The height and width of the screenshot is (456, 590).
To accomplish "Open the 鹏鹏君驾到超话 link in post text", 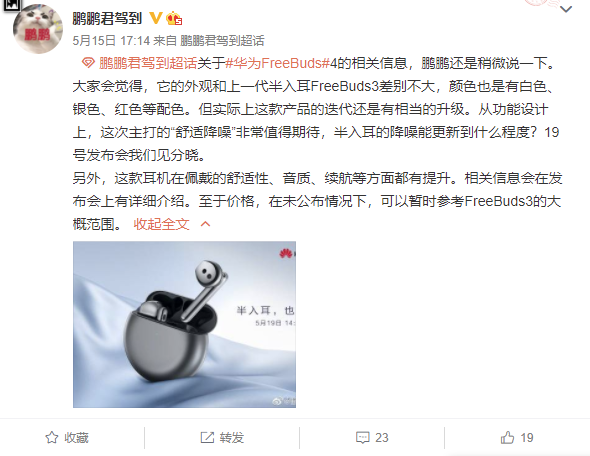I will point(148,63).
